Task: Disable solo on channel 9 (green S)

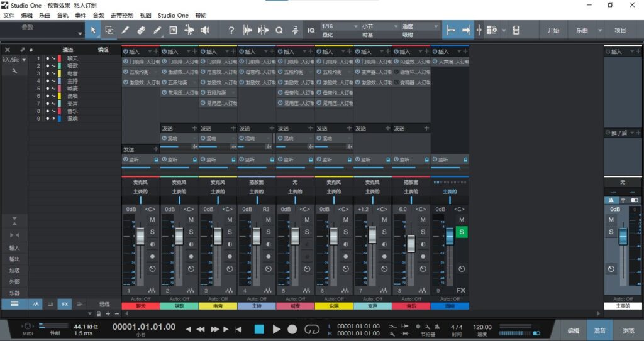Action: [462, 232]
